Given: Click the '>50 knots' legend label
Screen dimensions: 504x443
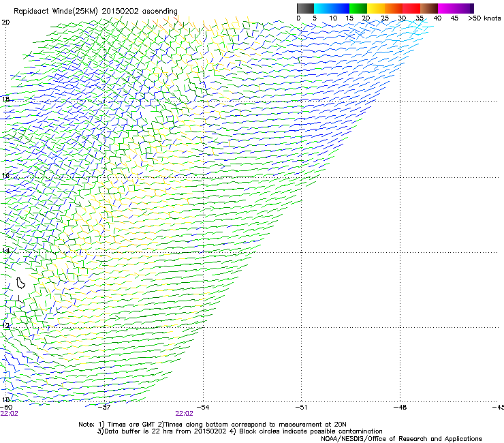Looking at the screenshot, I should click(x=484, y=18).
